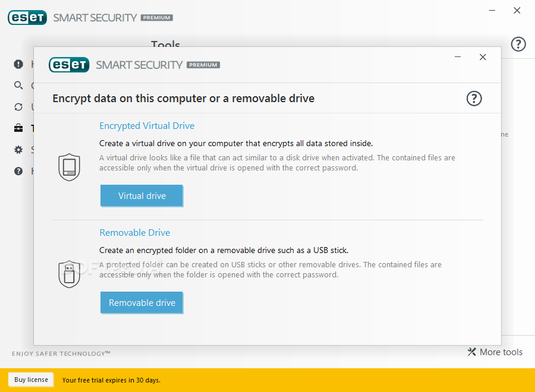Open help for the encryption dialog

tap(474, 99)
